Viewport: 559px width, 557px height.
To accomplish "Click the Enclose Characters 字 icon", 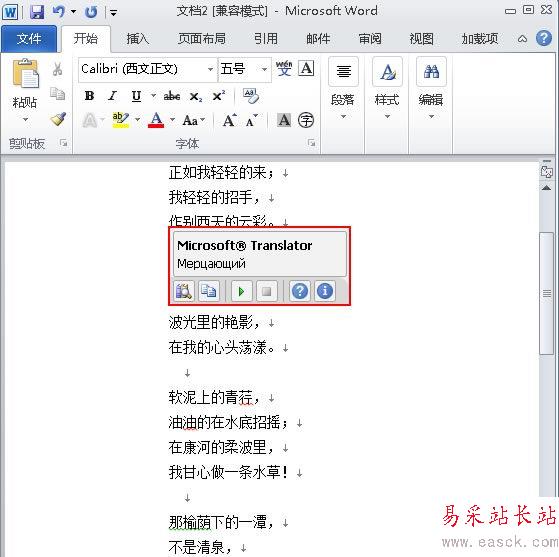I will pos(306,120).
